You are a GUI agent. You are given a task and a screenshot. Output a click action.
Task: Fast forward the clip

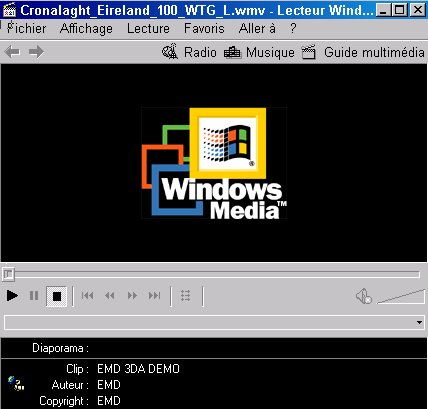coord(132,296)
